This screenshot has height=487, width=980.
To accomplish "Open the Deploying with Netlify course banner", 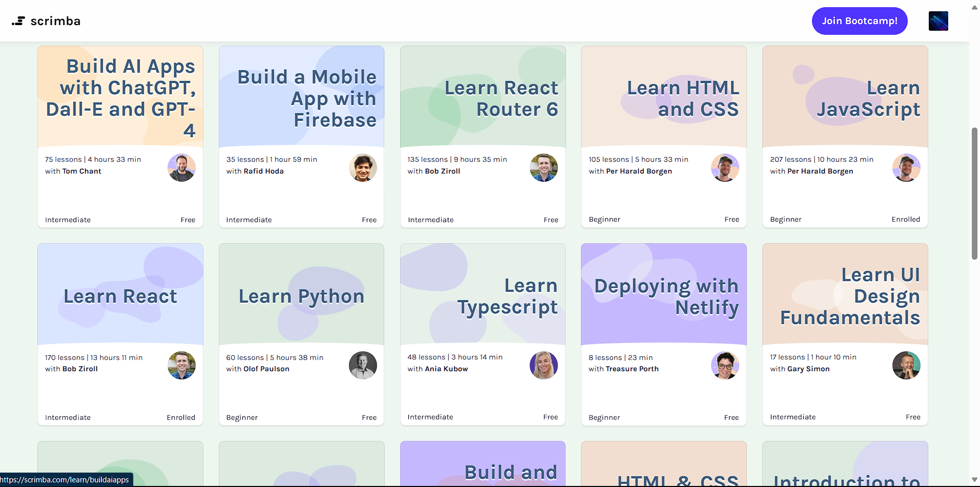I will (664, 294).
